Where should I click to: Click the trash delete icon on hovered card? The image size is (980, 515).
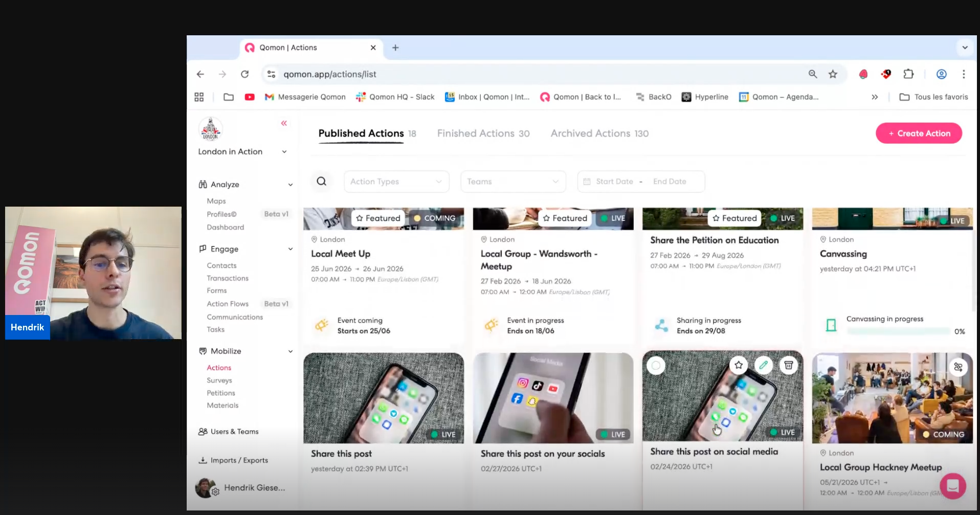[788, 365]
